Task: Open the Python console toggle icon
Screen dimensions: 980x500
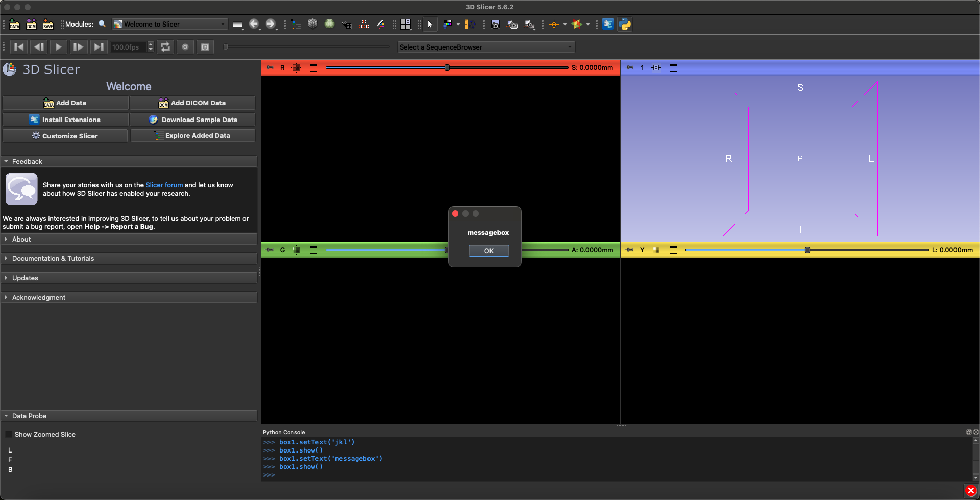Action: point(625,24)
